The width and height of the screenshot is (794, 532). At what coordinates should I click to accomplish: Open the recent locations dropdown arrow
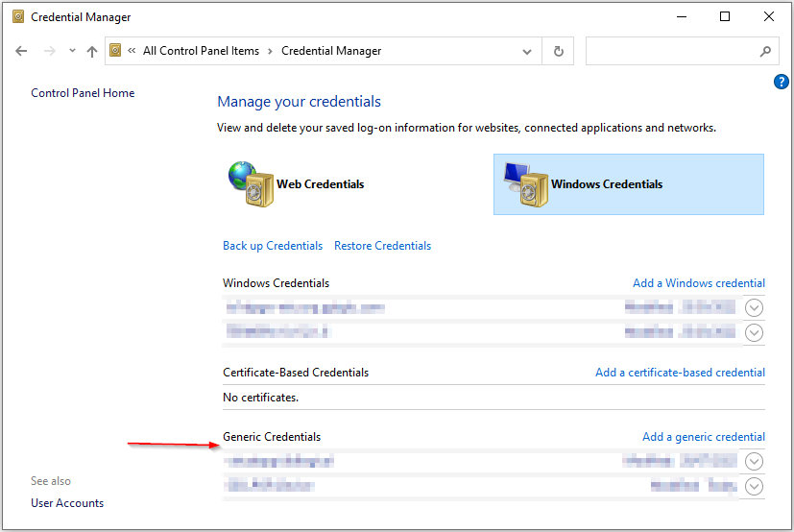[x=72, y=51]
